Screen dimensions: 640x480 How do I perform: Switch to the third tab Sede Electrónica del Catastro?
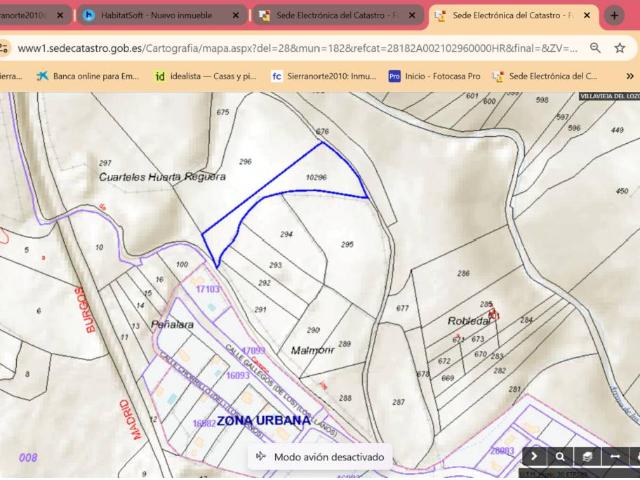336,16
